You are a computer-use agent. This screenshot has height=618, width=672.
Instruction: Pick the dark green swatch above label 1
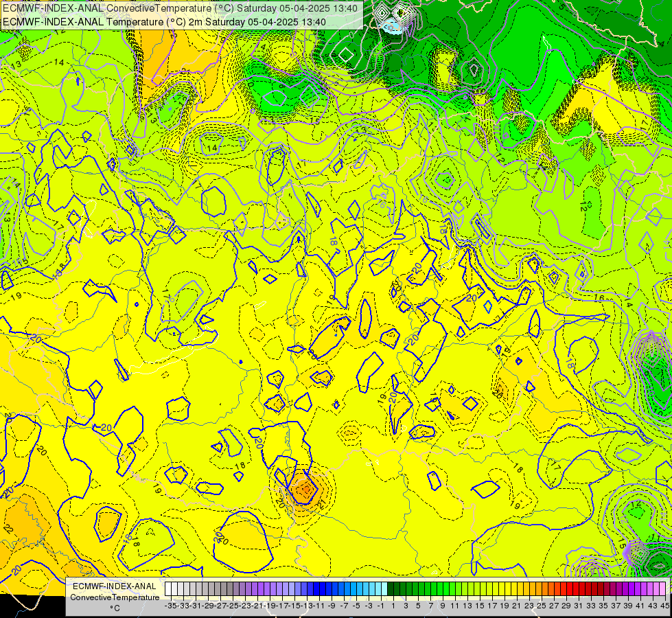coord(391,589)
